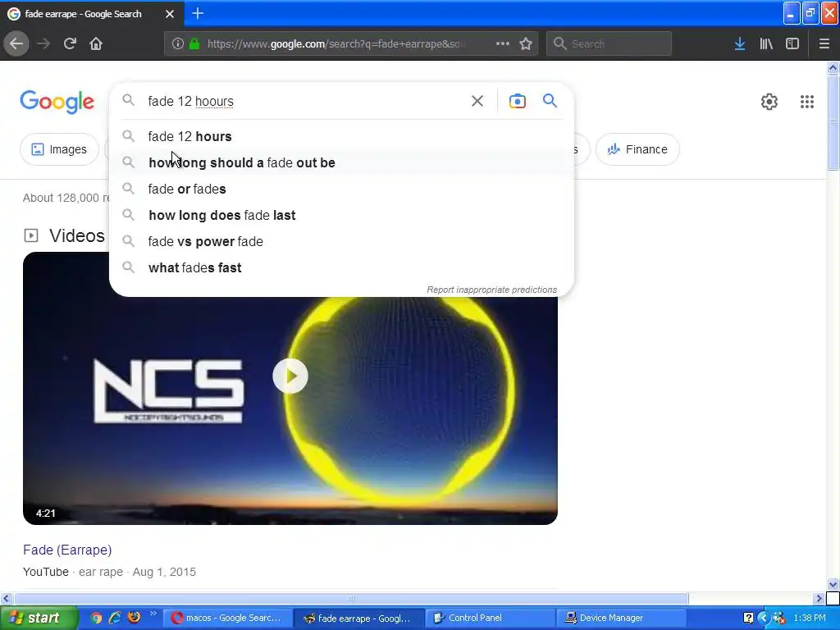This screenshot has width=840, height=630.
Task: Select the Images search filter
Action: point(59,149)
